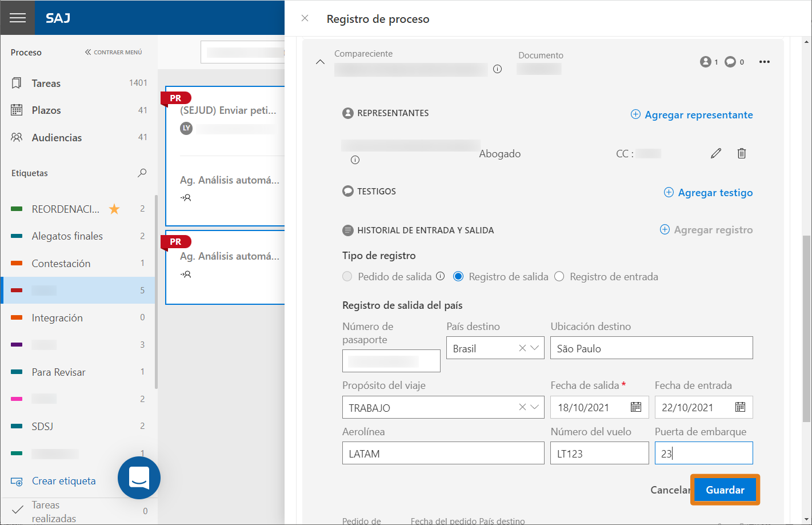The width and height of the screenshot is (812, 525).
Task: Click the Aerolínea LATAM input field
Action: [443, 453]
